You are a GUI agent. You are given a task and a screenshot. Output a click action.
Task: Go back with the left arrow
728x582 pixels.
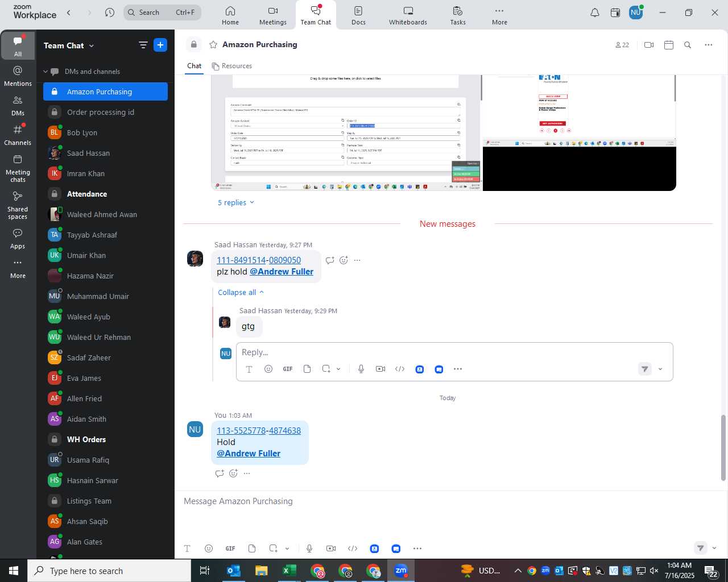pos(69,13)
